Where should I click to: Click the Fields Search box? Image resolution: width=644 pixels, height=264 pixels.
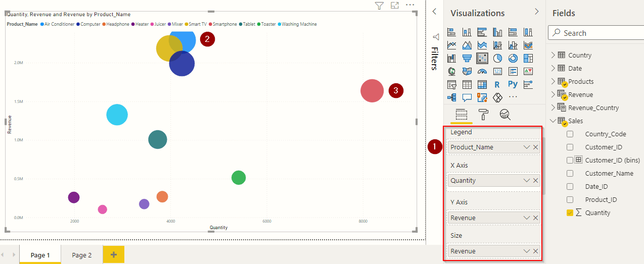click(x=596, y=33)
